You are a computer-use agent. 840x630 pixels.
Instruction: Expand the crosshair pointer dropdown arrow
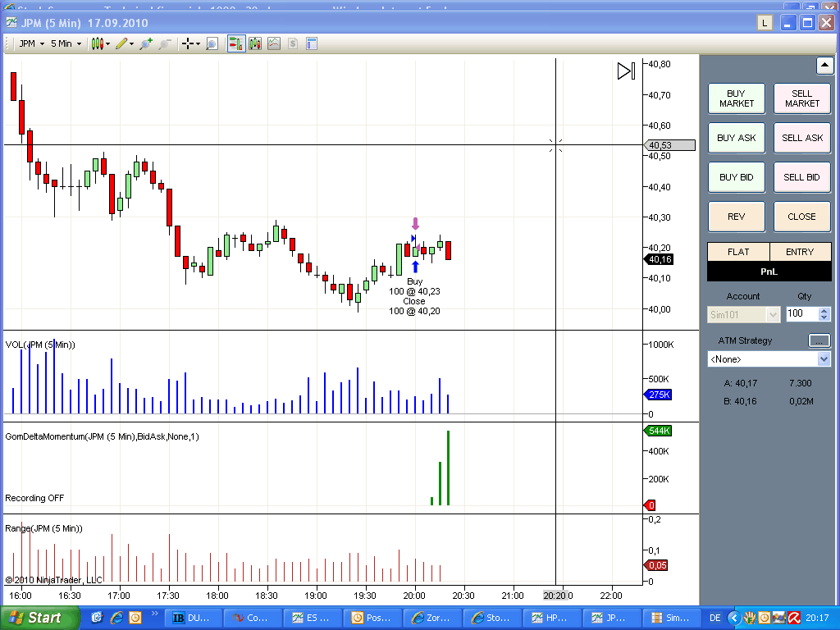(x=198, y=44)
